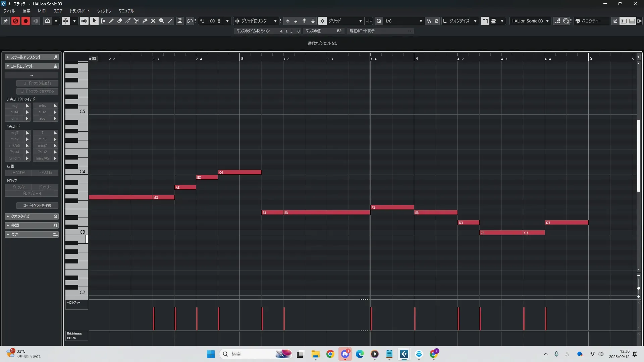Toggle Snap on/off button
644x362 pixels.
322,21
